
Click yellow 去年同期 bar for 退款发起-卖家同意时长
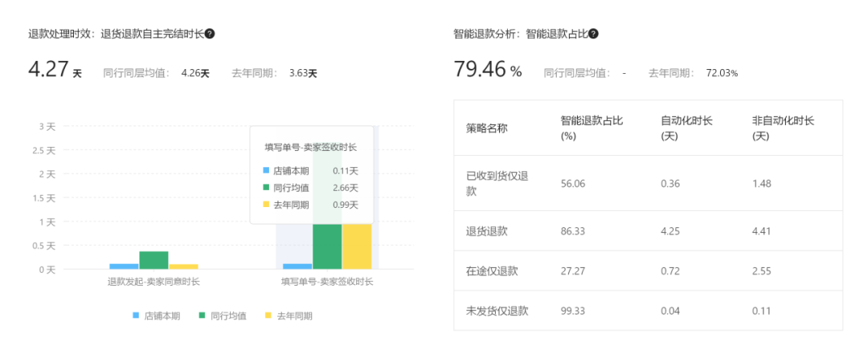point(184,266)
